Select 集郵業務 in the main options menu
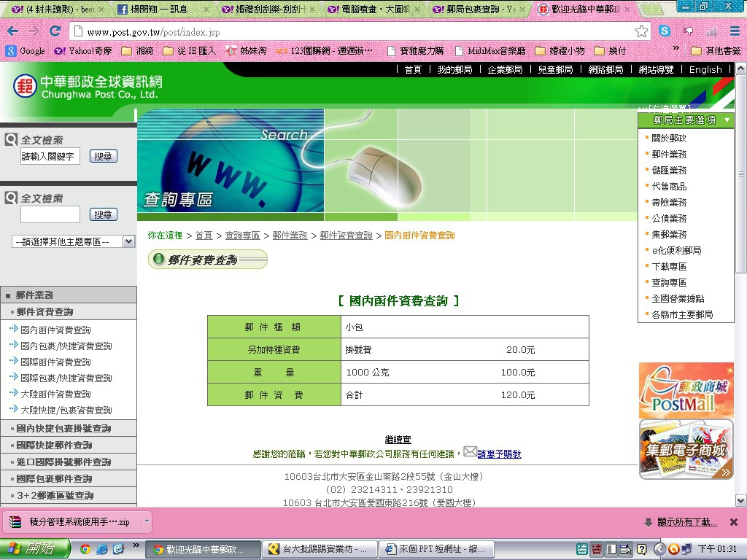Image resolution: width=747 pixels, height=560 pixels. click(669, 234)
